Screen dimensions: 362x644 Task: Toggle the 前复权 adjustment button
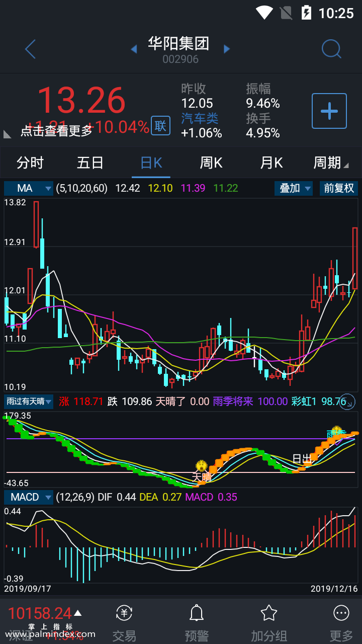click(x=339, y=188)
